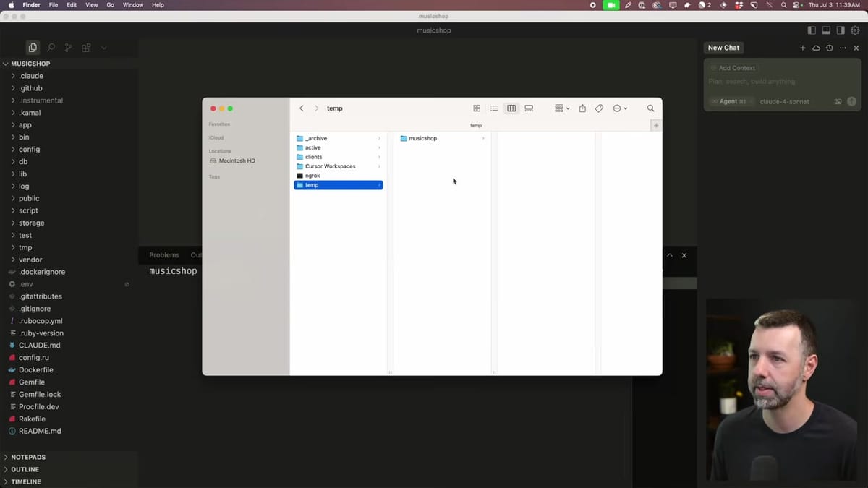Click the attach image icon beside claude-4-sonnet
This screenshot has height=488, width=868.
point(838,101)
